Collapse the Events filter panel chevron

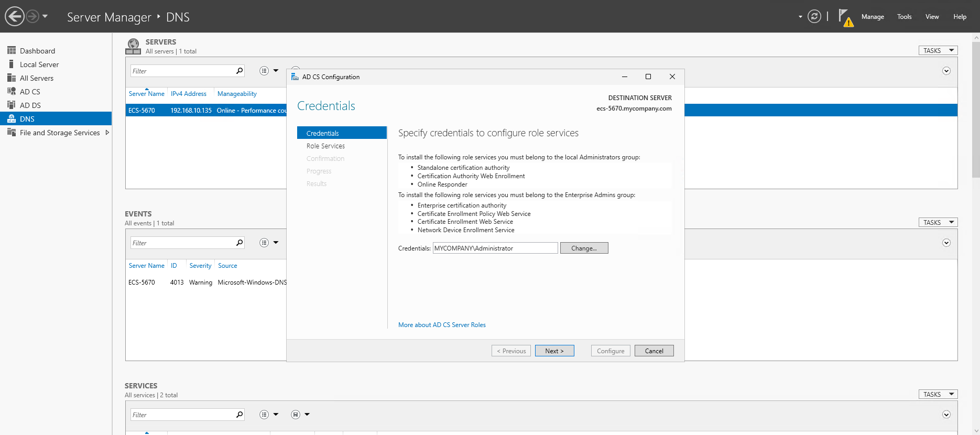coord(946,243)
